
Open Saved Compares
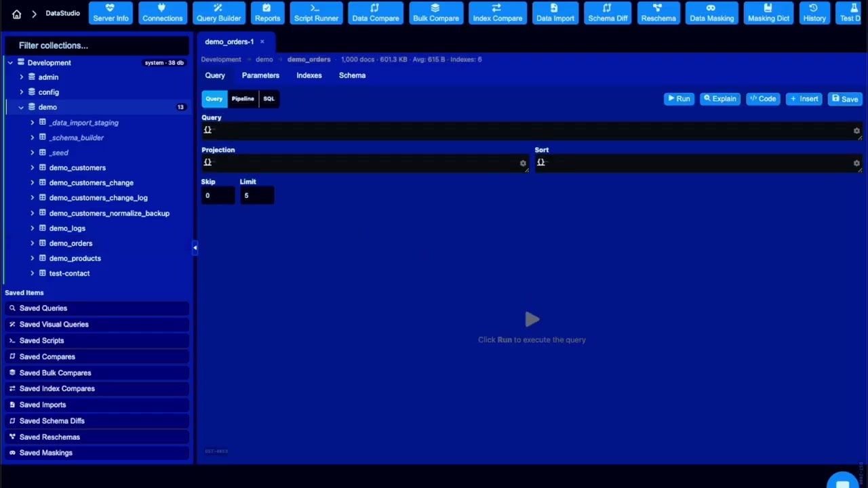point(96,357)
